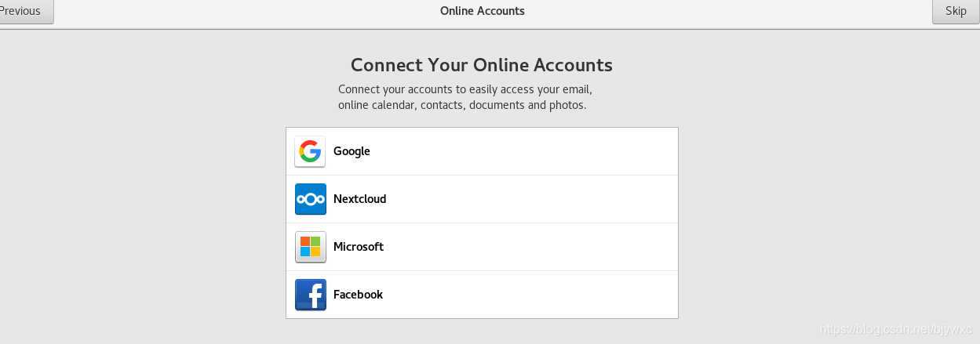980x344 pixels.
Task: Click the 'Connect your accounts to easily' description line
Action: 464,89
